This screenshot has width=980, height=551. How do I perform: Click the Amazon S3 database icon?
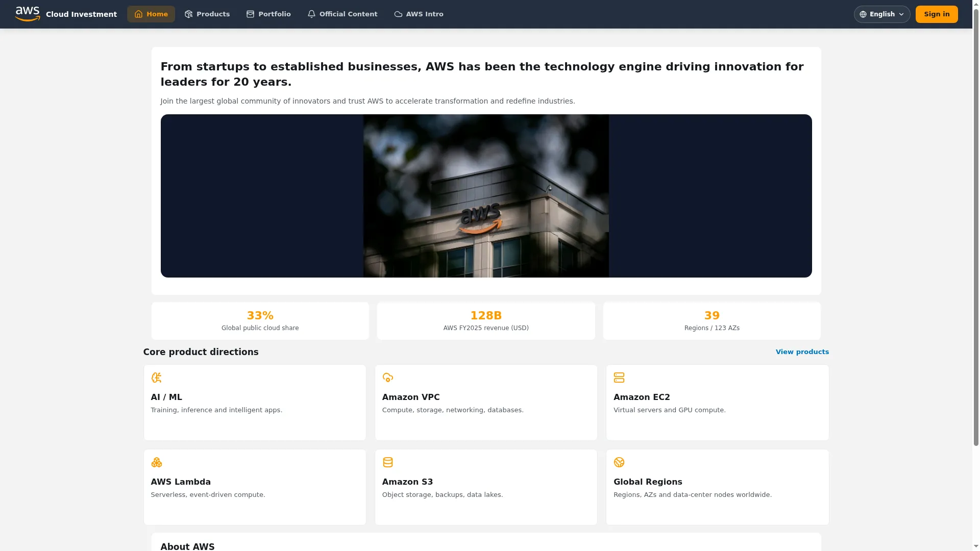pyautogui.click(x=388, y=462)
